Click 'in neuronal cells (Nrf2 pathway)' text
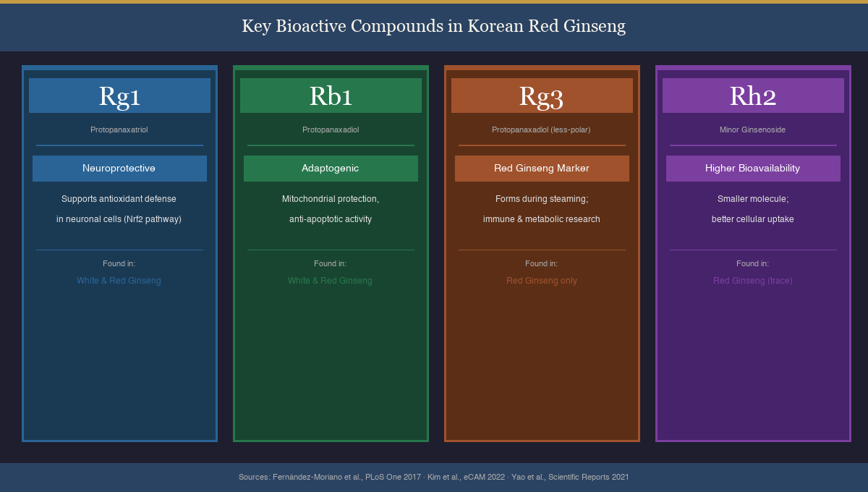The width and height of the screenshot is (868, 492). click(x=119, y=219)
